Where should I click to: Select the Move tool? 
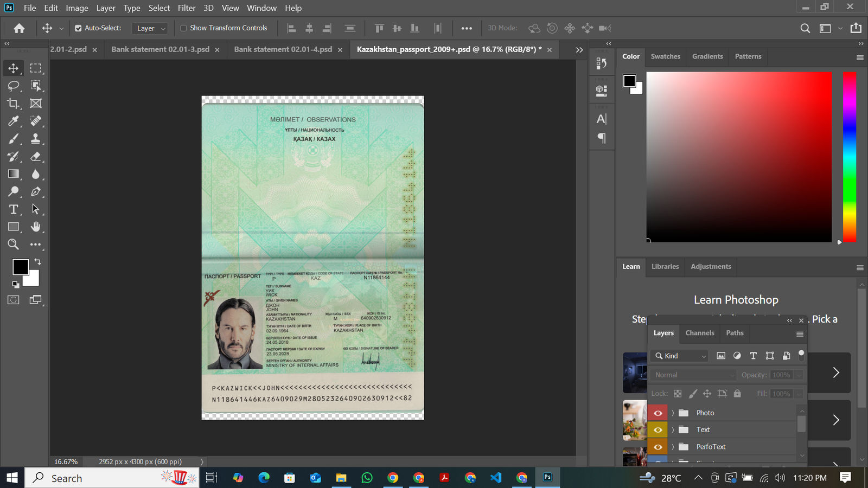13,68
